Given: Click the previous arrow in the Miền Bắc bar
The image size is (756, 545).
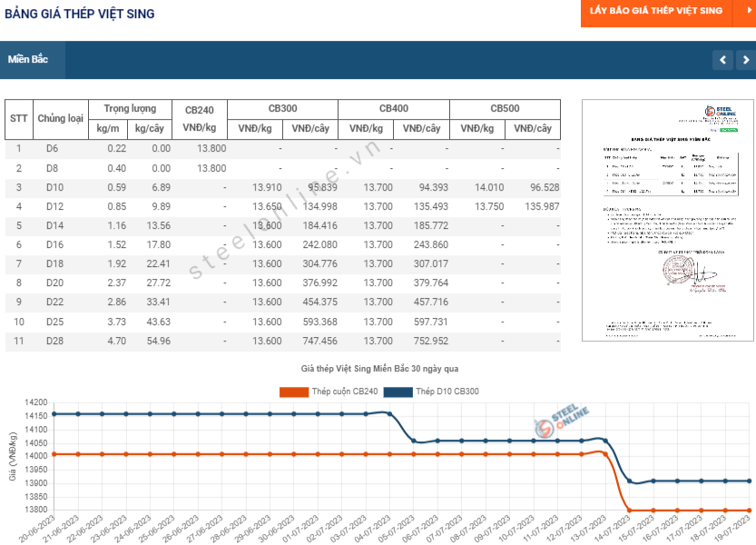Looking at the screenshot, I should point(722,60).
